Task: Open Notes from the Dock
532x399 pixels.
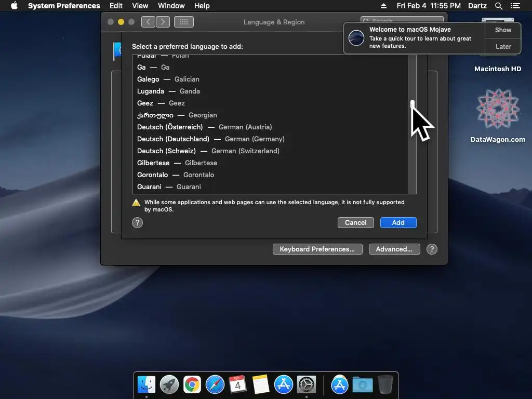Action: tap(261, 384)
